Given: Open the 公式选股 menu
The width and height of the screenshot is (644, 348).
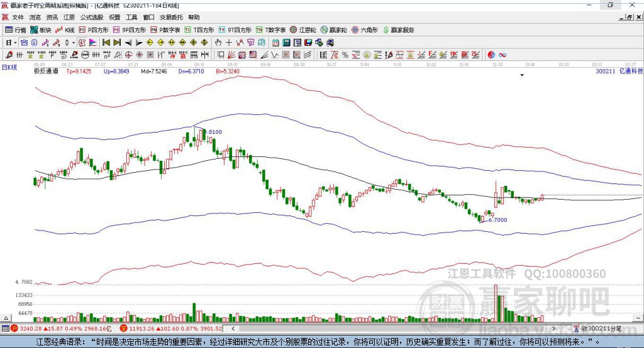Looking at the screenshot, I should click(x=92, y=17).
